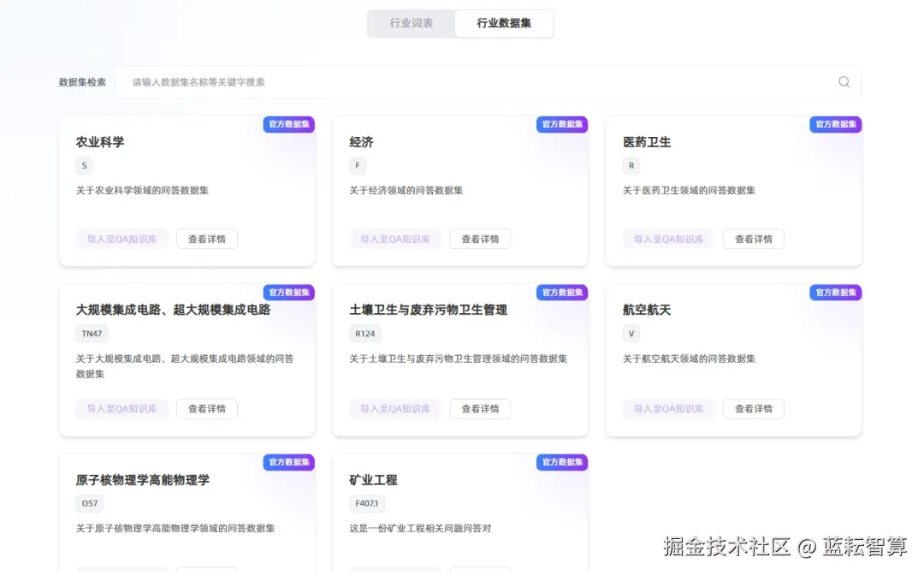Viewport: 924px width, 575px height.
Task: Switch to the 行业数据集 tab
Action: coord(504,23)
